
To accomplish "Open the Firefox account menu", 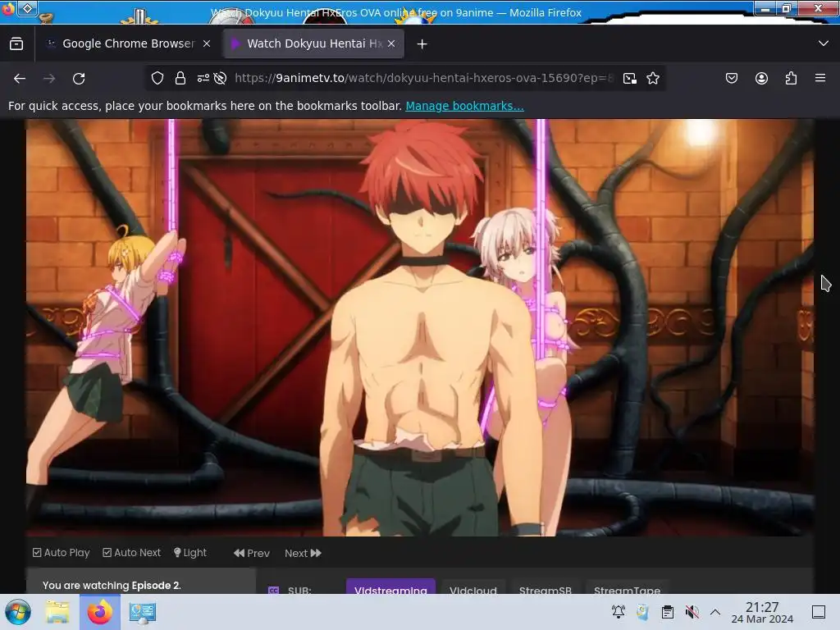I will 761,78.
